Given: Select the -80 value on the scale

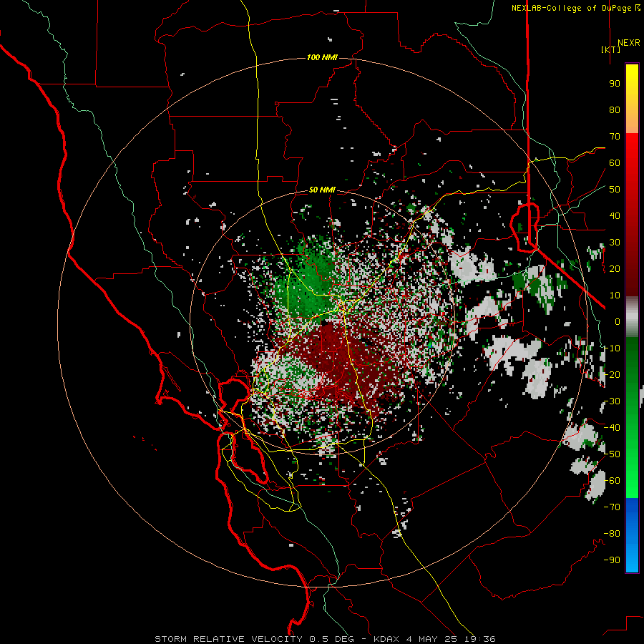Looking at the screenshot, I should [612, 534].
